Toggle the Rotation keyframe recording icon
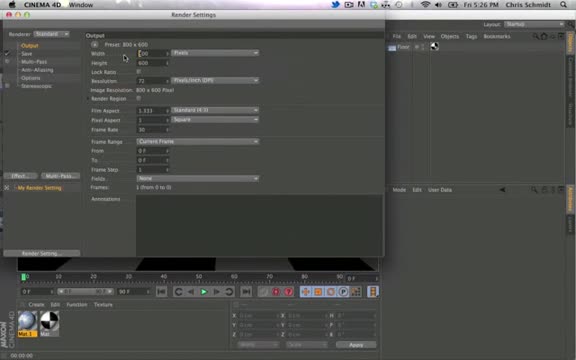 (331, 292)
